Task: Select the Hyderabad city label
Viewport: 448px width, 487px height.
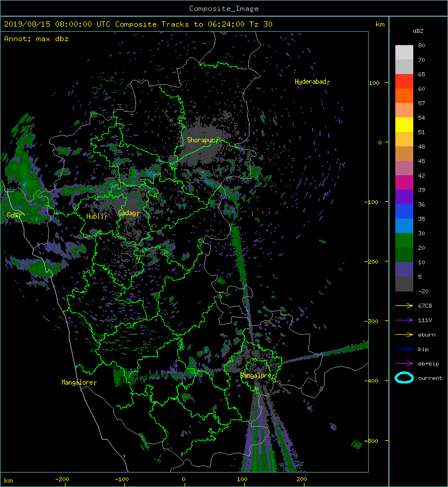Action: click(x=312, y=82)
